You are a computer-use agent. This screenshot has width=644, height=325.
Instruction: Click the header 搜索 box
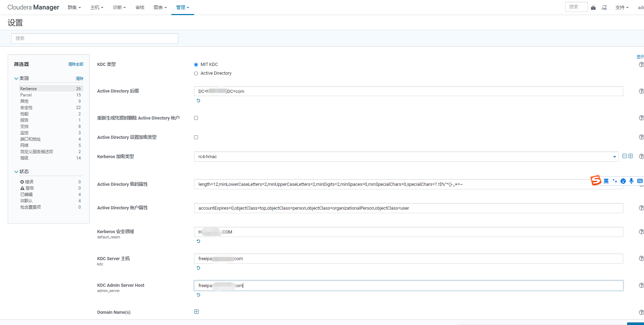click(x=576, y=7)
